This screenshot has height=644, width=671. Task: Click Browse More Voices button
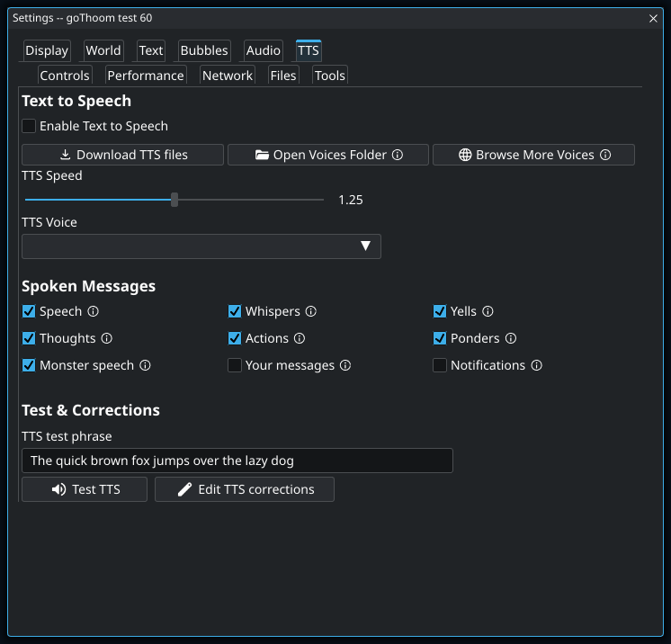coord(533,155)
